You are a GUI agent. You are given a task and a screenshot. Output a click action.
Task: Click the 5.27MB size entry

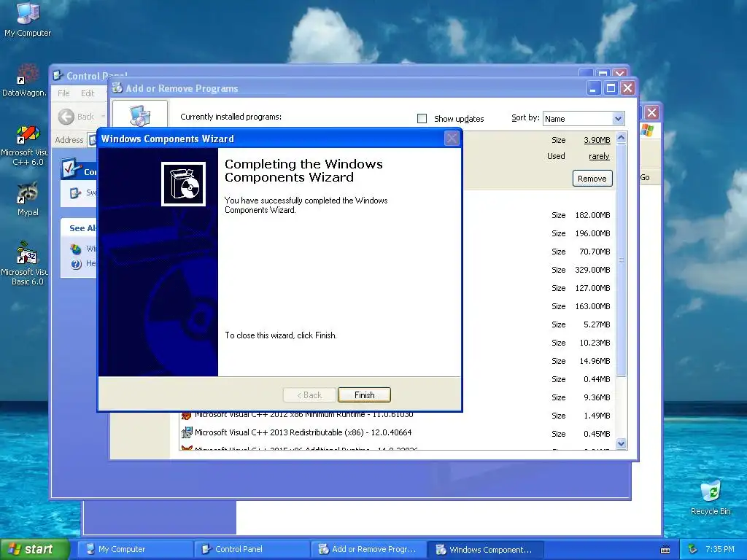tap(597, 324)
